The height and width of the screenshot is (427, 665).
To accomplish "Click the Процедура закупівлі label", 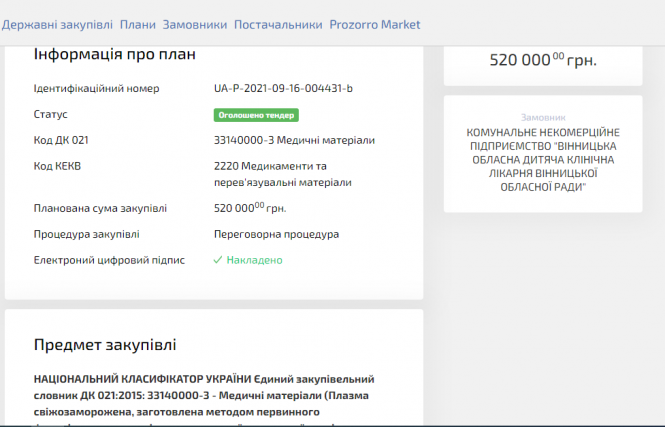I will 87,234.
